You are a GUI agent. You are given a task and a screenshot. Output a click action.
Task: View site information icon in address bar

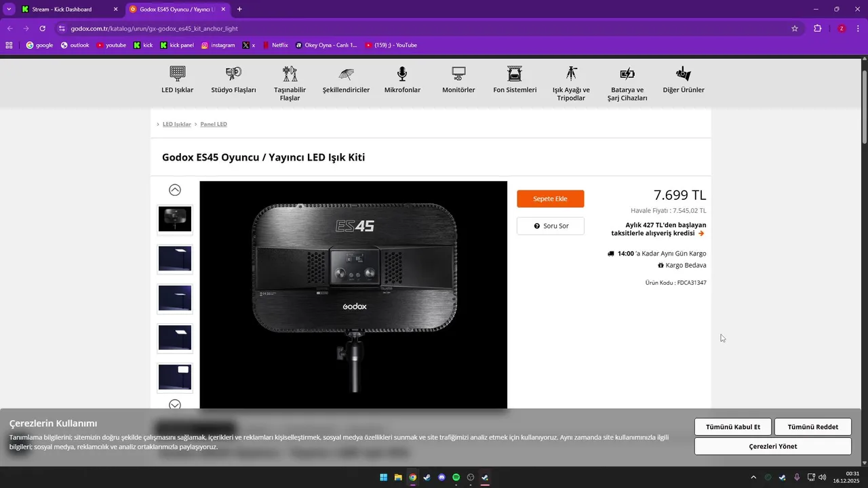62,28
